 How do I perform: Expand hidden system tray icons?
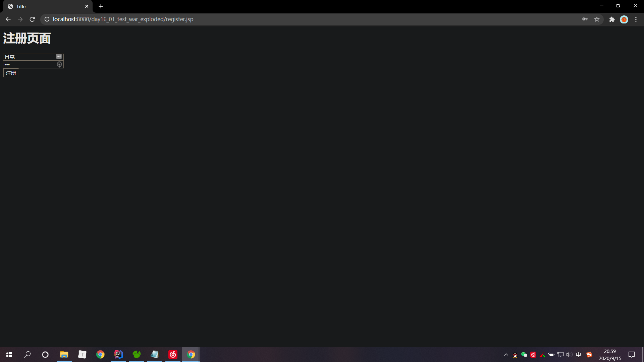[506, 355]
